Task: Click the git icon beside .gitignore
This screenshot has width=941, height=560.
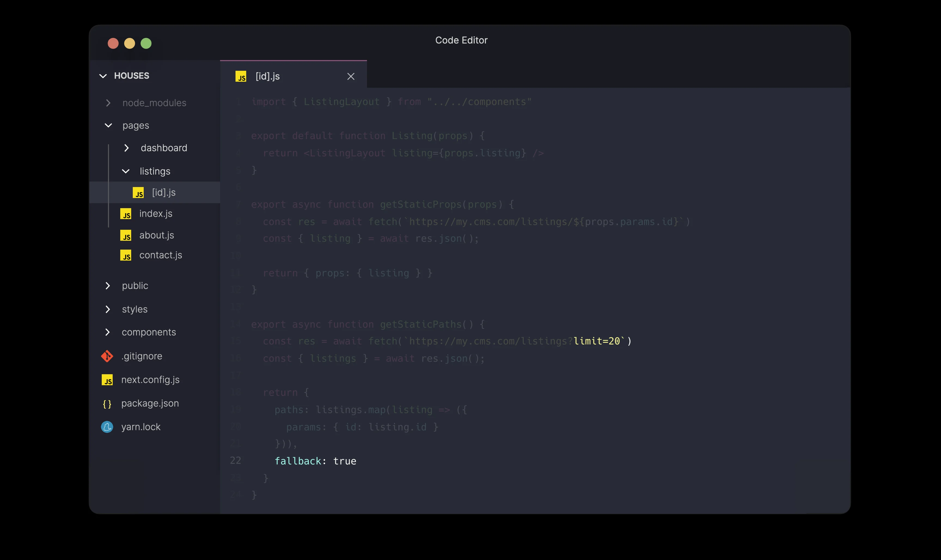Action: pyautogui.click(x=107, y=356)
